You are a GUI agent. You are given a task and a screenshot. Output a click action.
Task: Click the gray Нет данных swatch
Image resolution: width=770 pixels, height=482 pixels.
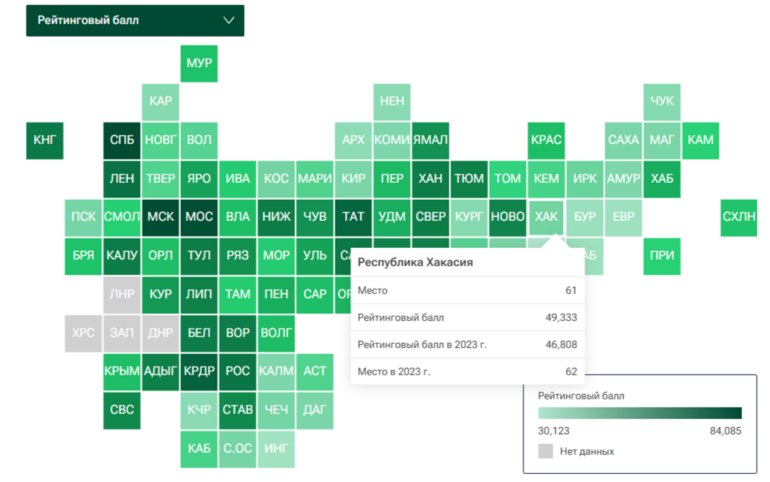[546, 451]
